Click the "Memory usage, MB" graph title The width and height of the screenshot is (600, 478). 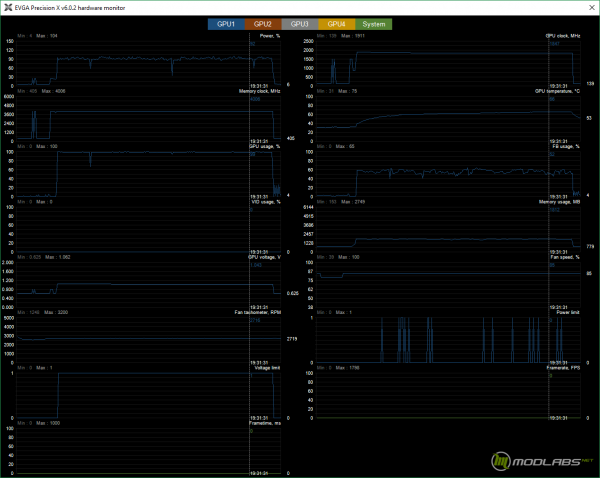(x=559, y=202)
